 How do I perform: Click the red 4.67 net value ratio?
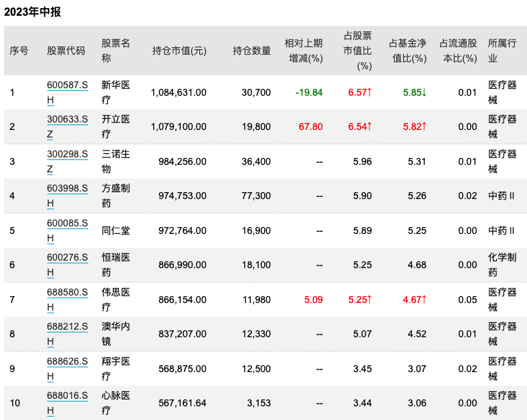pos(415,300)
